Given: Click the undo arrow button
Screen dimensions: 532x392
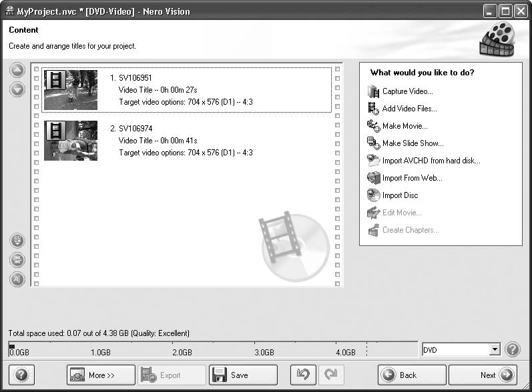Looking at the screenshot, I should (303, 375).
